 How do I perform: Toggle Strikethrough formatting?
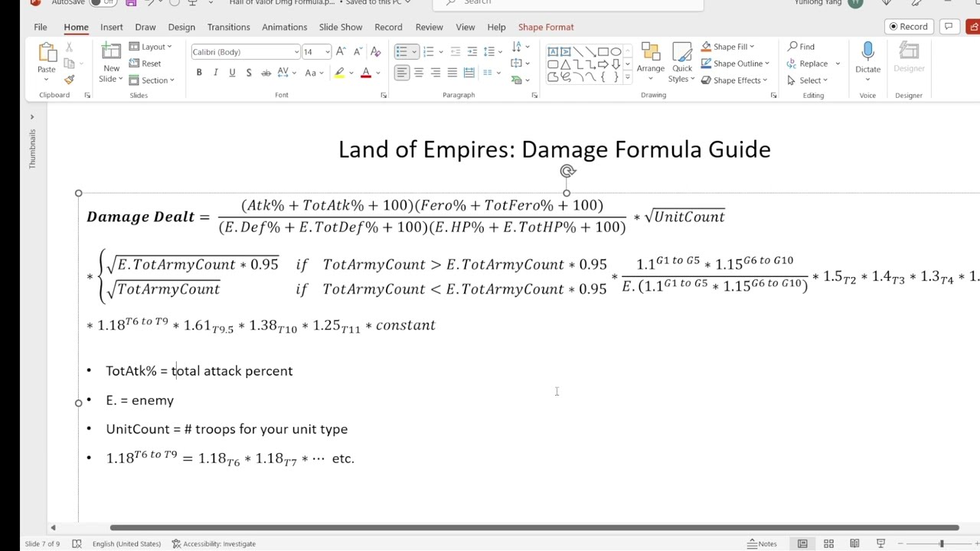(x=266, y=73)
